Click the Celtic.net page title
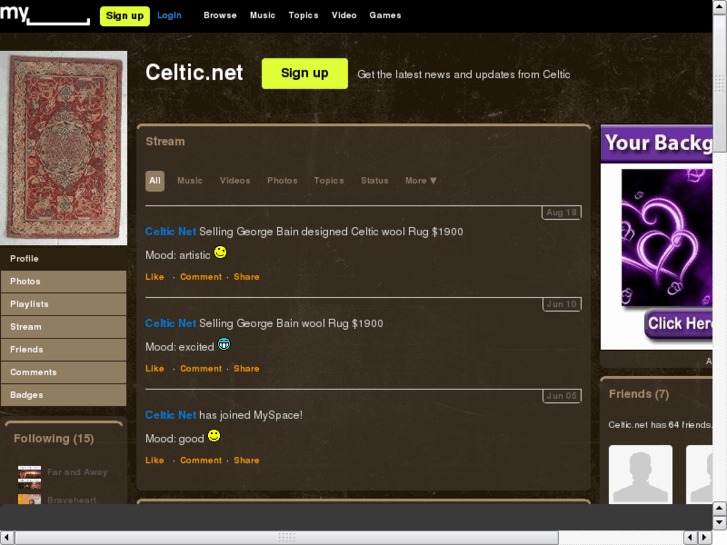Image resolution: width=727 pixels, height=545 pixels. coord(194,73)
